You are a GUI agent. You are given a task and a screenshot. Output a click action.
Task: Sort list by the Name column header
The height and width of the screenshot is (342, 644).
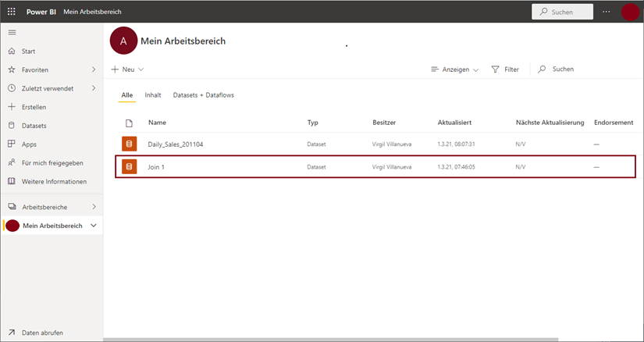tap(157, 123)
